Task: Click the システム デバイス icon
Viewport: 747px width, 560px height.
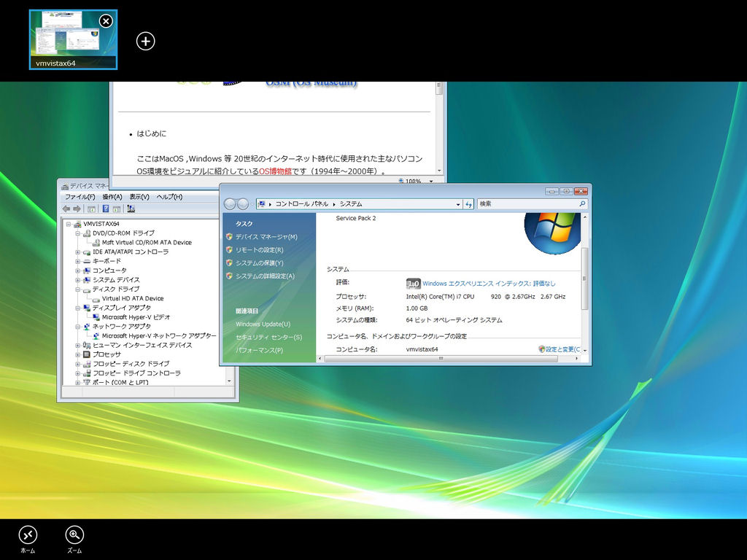Action: [87, 280]
